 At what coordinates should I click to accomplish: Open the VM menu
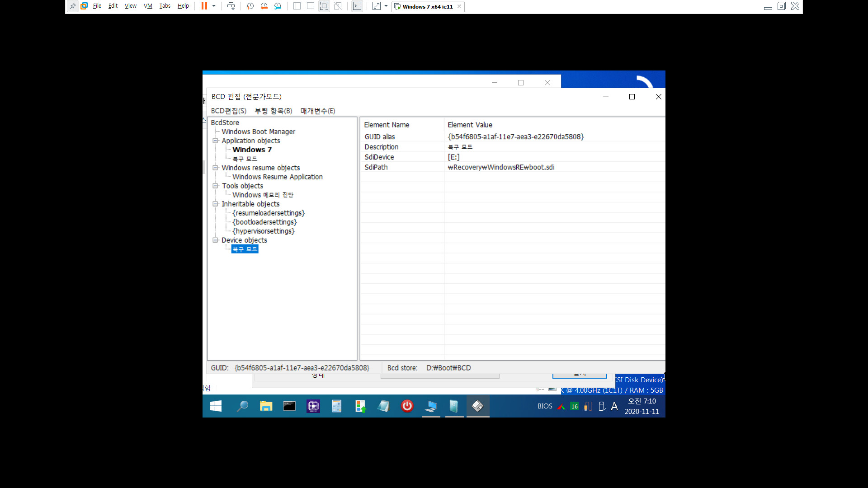148,6
